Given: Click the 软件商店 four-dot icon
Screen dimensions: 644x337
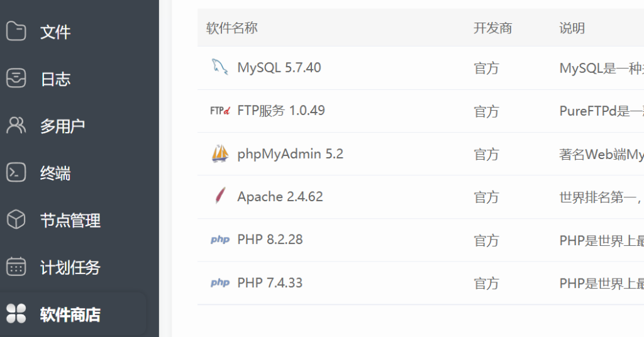Looking at the screenshot, I should coord(16,314).
